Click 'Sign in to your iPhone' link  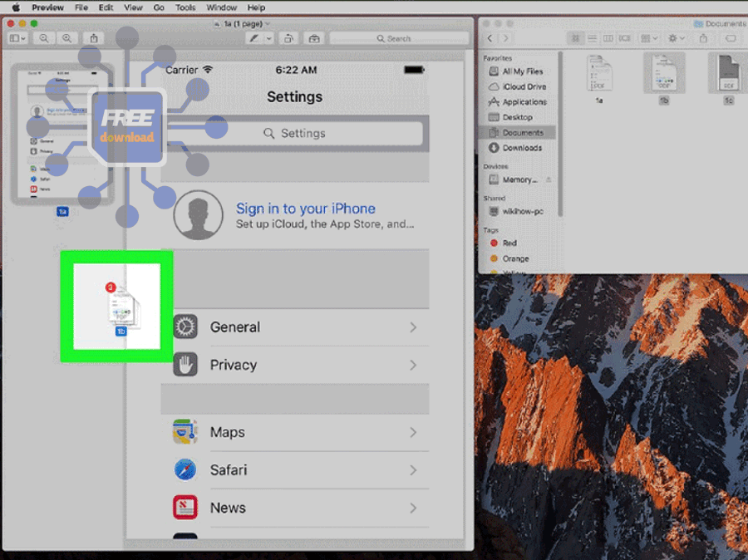(305, 209)
